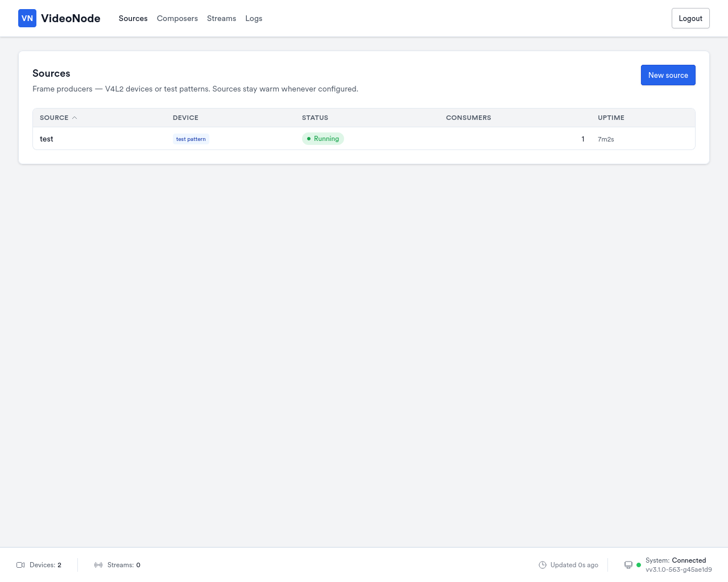728x582 pixels.
Task: Click the Streams: 0 status text
Action: point(124,565)
